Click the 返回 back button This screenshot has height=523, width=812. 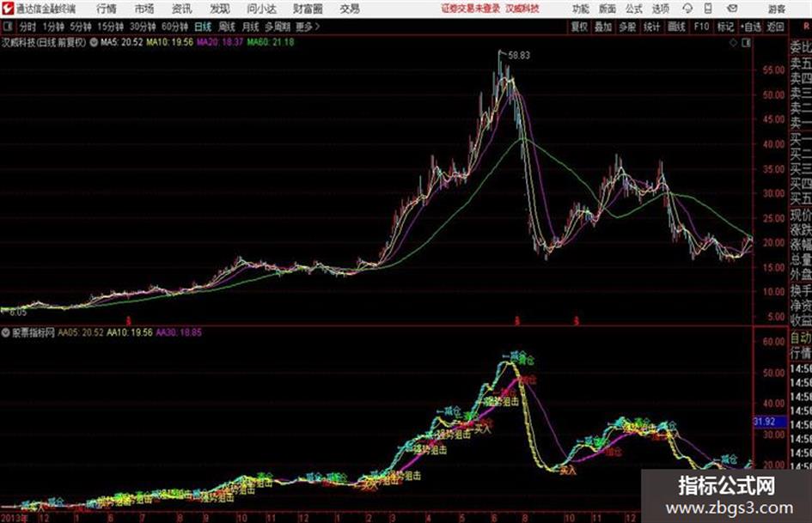776,27
